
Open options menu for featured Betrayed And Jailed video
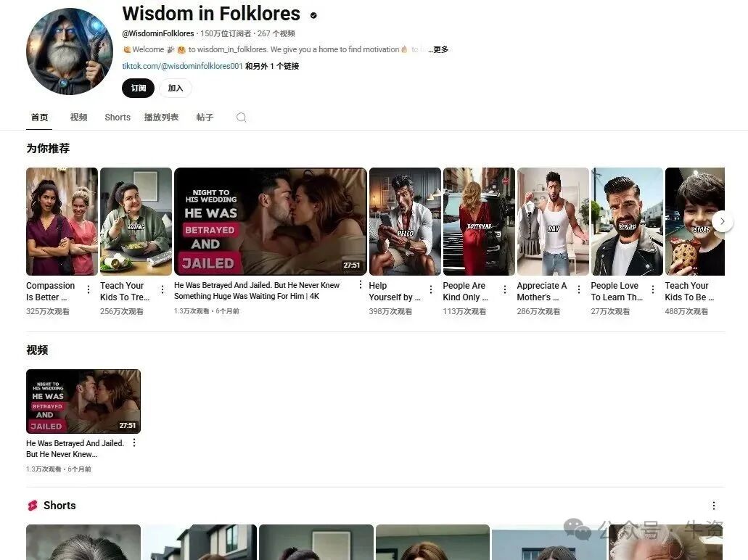click(360, 285)
